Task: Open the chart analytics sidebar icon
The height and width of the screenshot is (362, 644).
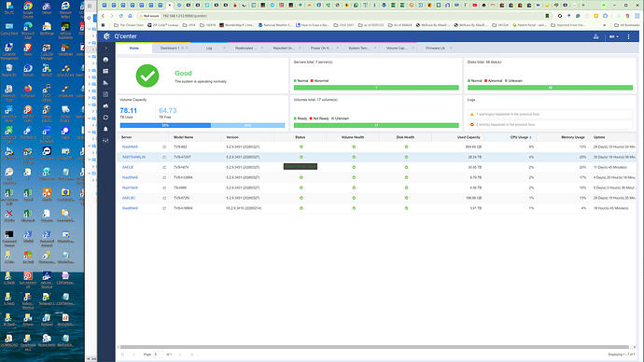Action: 106,82
